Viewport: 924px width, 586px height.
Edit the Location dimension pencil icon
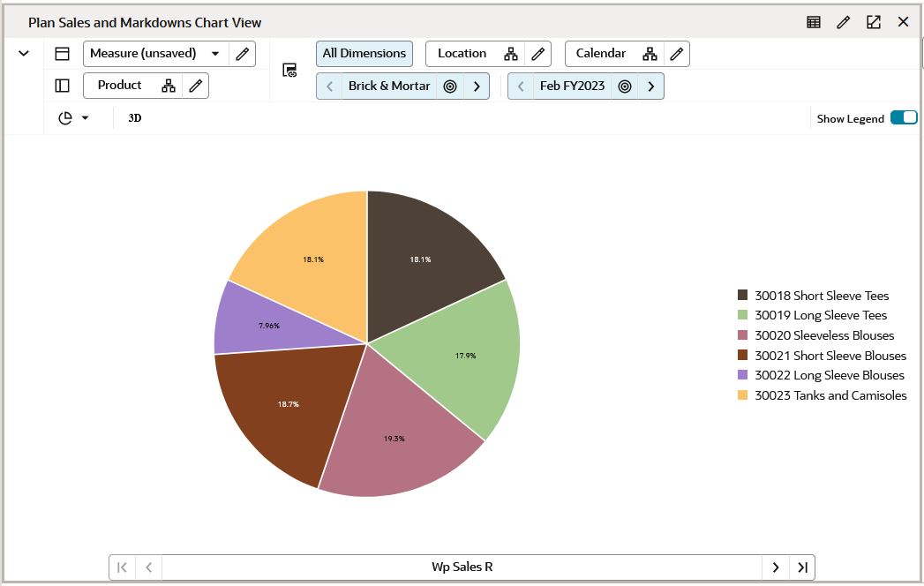538,53
